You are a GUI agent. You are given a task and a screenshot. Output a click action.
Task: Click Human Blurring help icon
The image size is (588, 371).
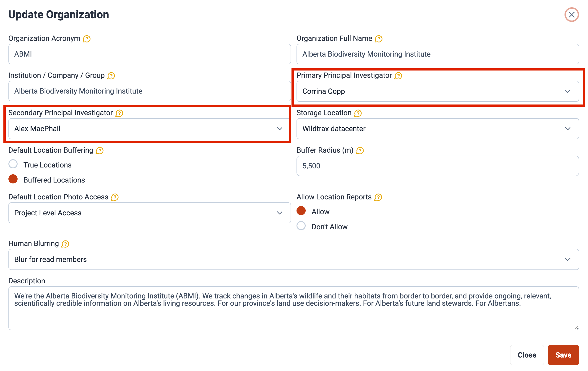(x=65, y=244)
